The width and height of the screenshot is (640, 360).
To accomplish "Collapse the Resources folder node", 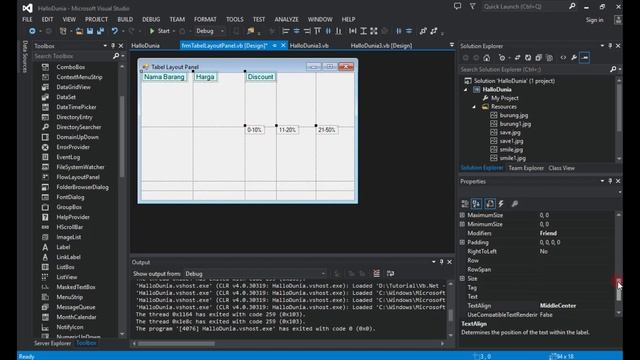I will (x=474, y=107).
